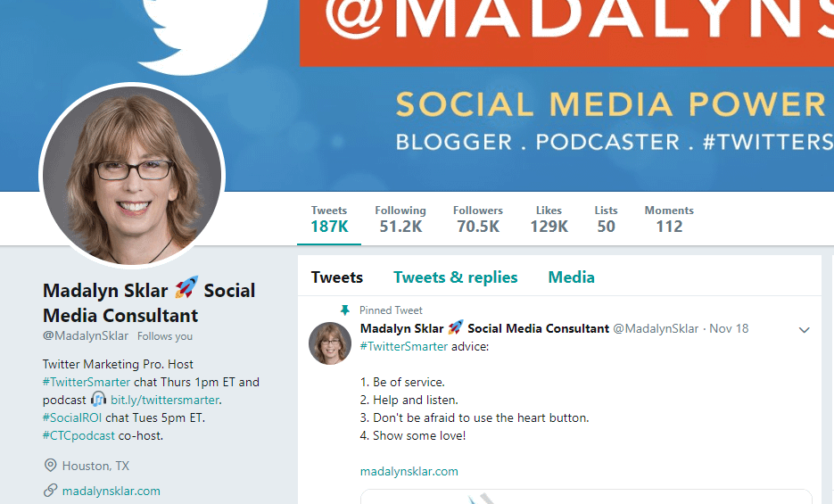Open the Followers 70.5K list

(x=477, y=219)
